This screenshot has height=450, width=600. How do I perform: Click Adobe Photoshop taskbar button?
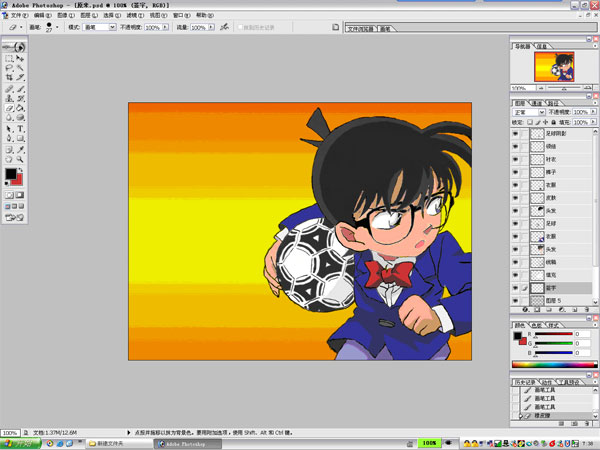tap(188, 443)
